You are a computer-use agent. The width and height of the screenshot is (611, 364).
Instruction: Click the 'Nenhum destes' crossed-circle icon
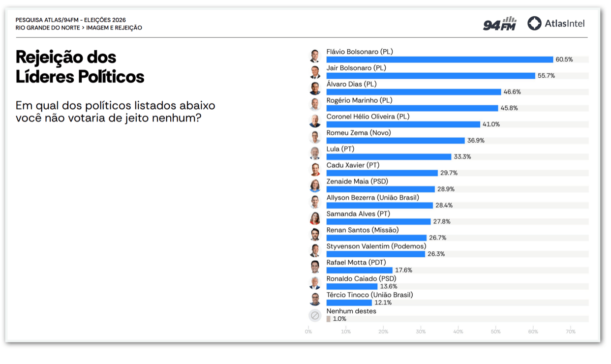(x=315, y=315)
